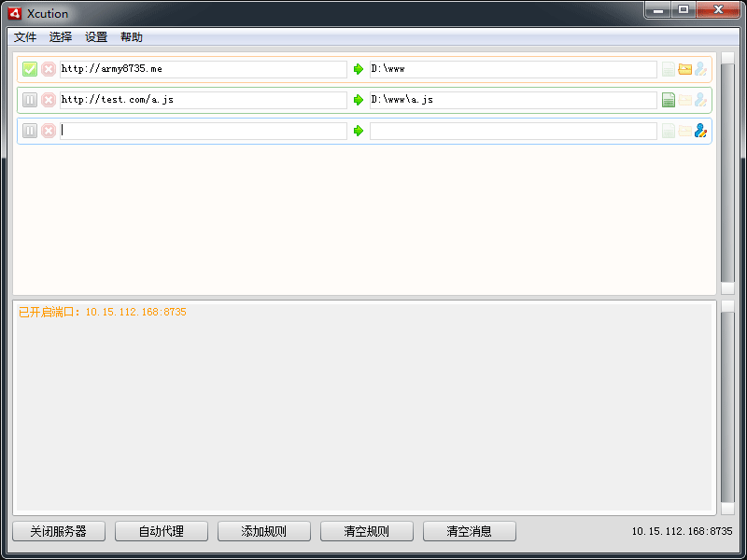Focus the empty target path field
This screenshot has width=747, height=560.
pyautogui.click(x=513, y=131)
